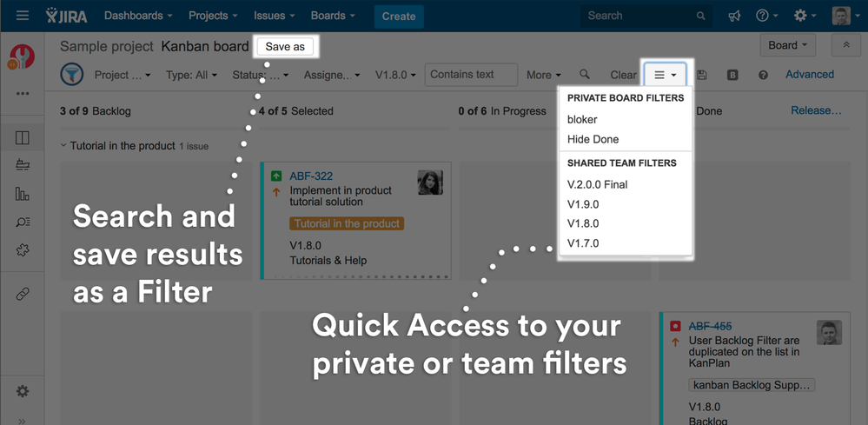Click the filter bar search magnifier icon
The width and height of the screenshot is (868, 425).
click(x=585, y=74)
